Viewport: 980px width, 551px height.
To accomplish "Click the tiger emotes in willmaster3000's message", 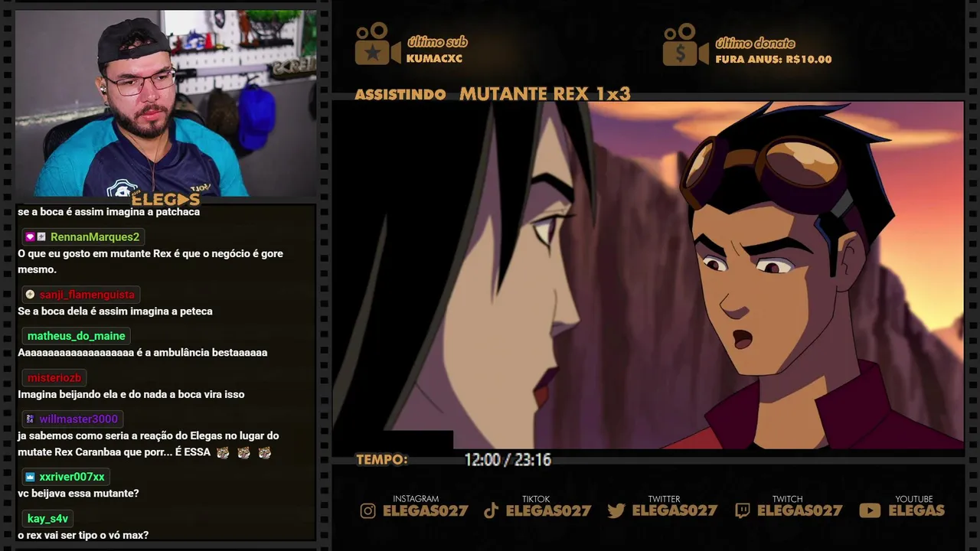I will pyautogui.click(x=243, y=452).
